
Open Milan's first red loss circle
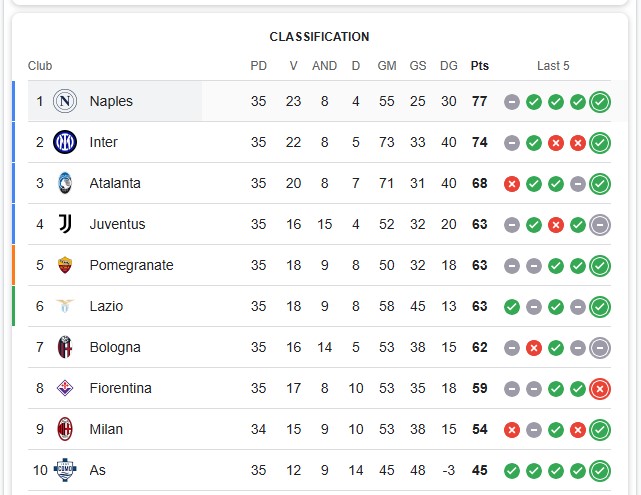512,430
